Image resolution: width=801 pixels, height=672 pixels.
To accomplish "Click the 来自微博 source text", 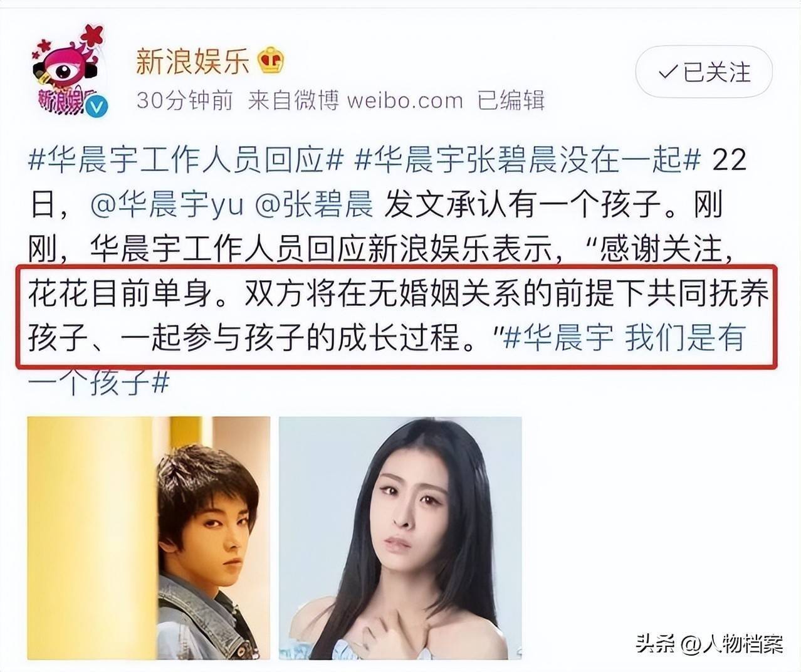I will click(x=293, y=100).
